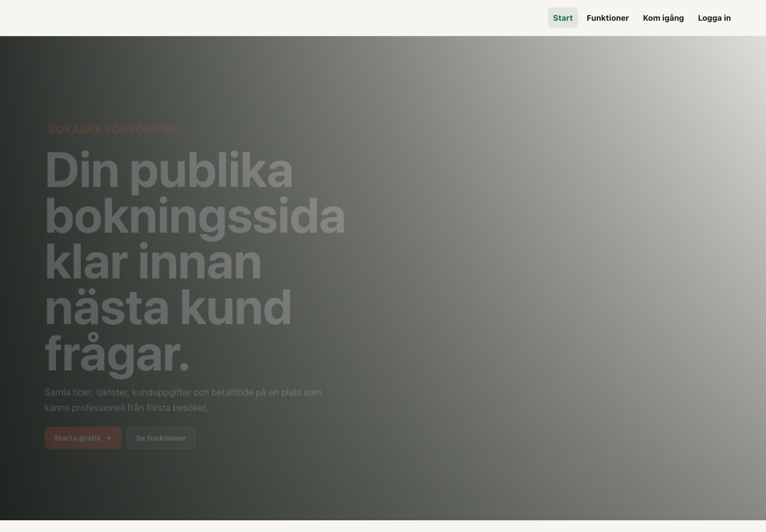
Task: Click the empty logo area top left
Action: (x=53, y=18)
